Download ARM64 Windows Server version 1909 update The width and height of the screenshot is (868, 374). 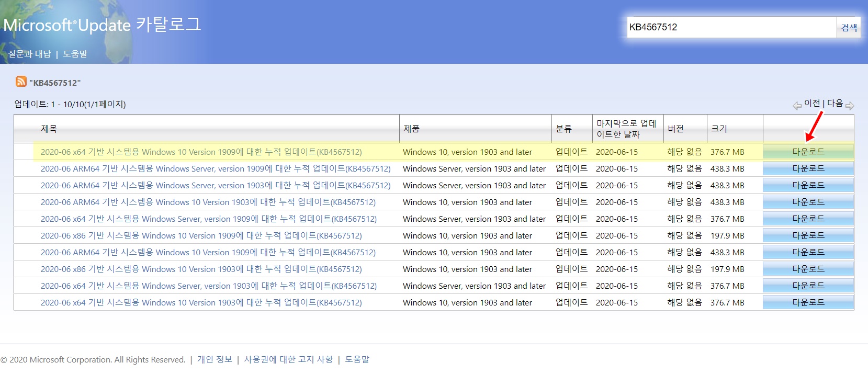(808, 168)
